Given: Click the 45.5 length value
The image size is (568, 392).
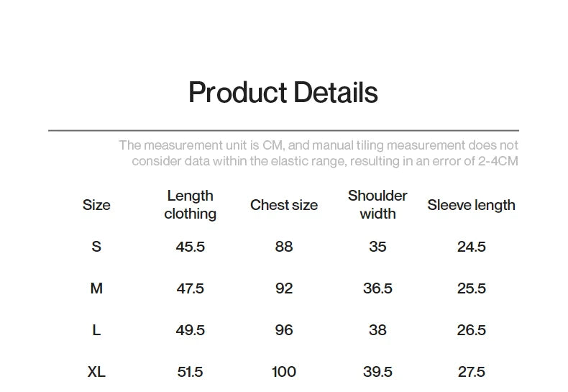Looking at the screenshot, I should pos(191,247).
